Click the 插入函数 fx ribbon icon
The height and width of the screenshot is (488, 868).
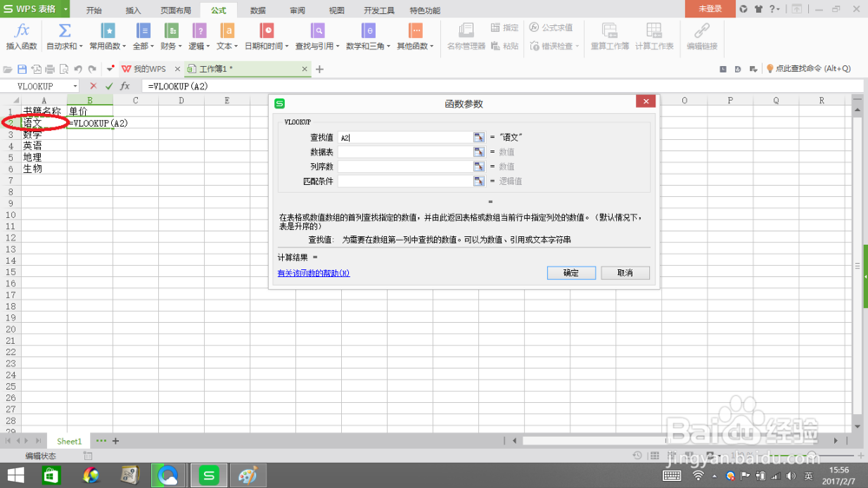coord(22,30)
